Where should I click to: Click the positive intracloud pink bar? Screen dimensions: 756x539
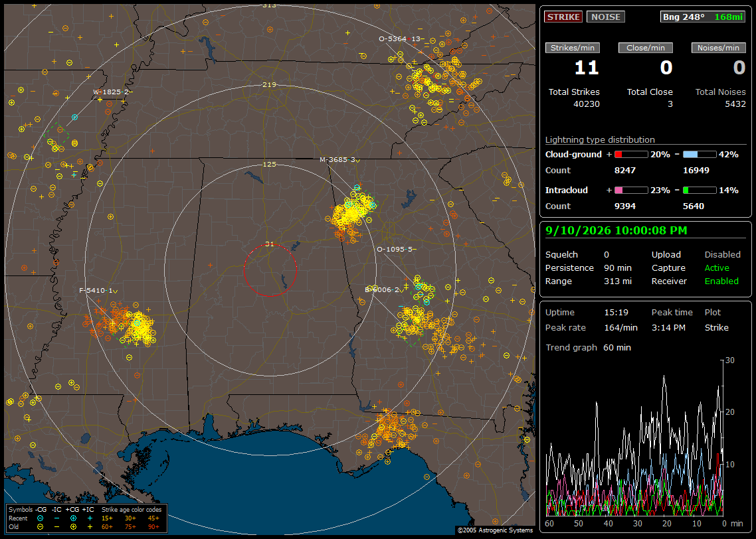pyautogui.click(x=631, y=191)
